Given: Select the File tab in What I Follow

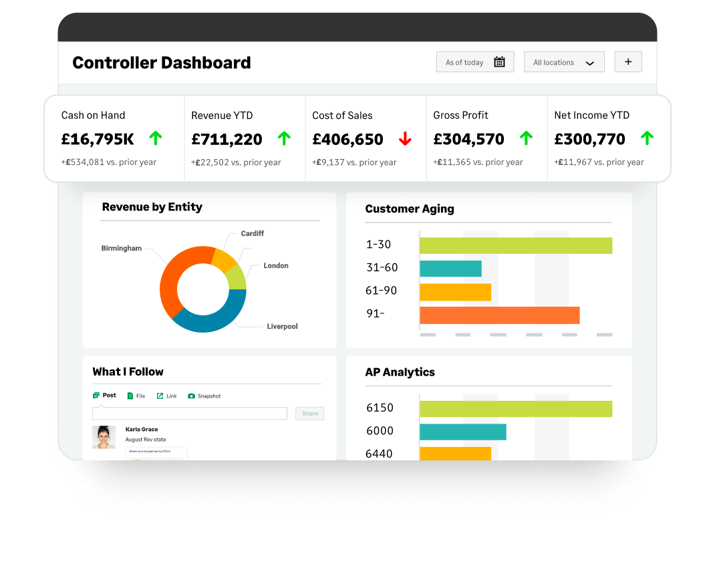Looking at the screenshot, I should (136, 396).
